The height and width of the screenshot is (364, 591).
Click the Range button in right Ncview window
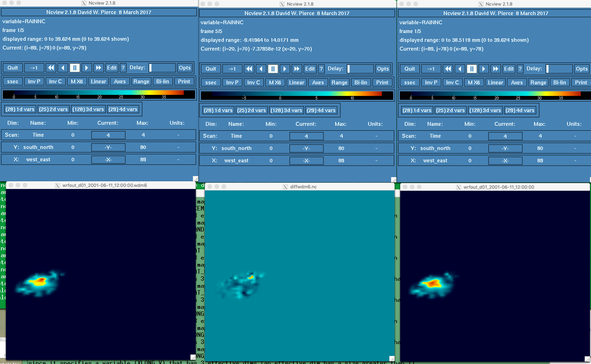click(x=538, y=83)
